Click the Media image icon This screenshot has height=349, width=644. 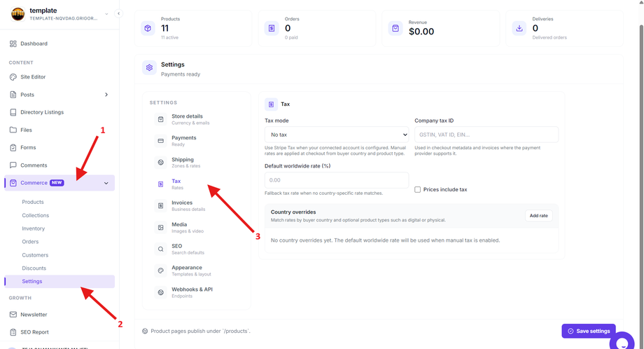pos(160,227)
